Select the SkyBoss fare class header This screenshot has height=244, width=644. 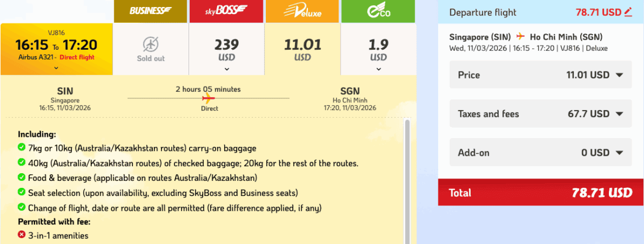coord(227,11)
